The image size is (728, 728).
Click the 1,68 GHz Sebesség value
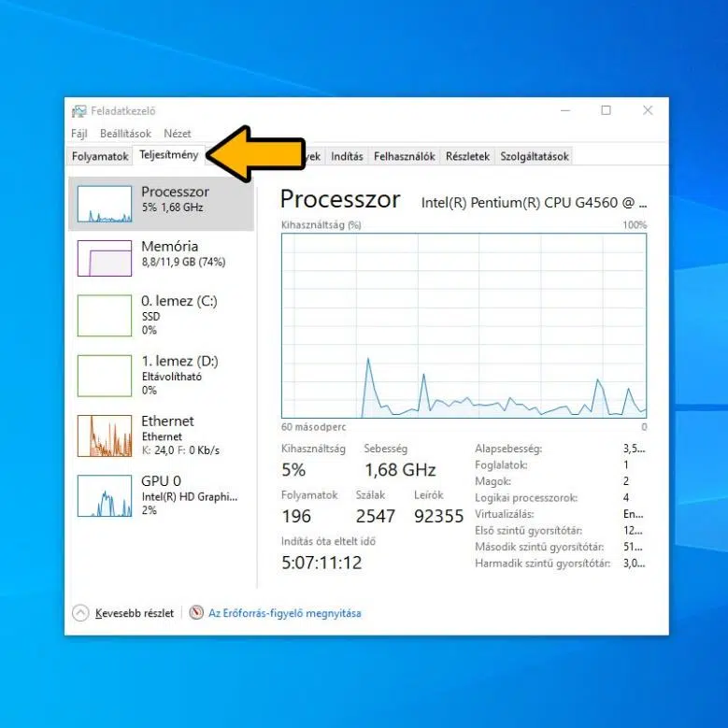[x=400, y=470]
